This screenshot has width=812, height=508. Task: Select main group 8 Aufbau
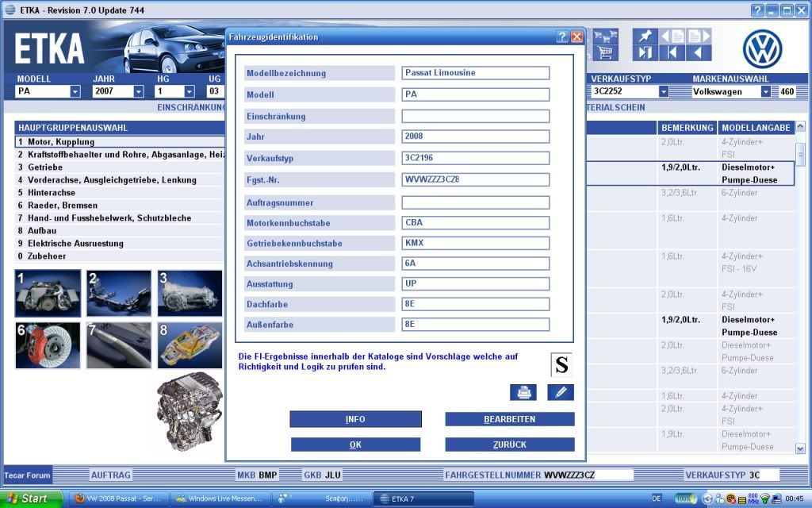pyautogui.click(x=120, y=231)
